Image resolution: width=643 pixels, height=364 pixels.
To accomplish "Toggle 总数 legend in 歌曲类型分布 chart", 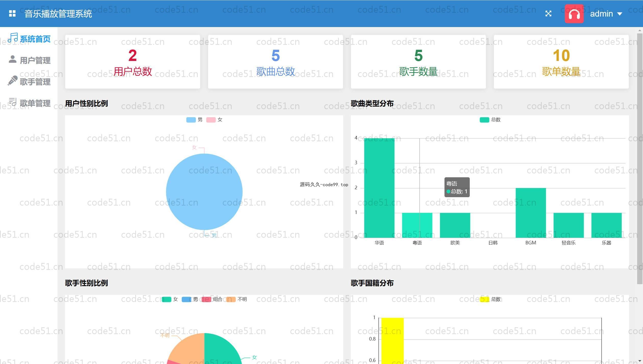I will (490, 120).
